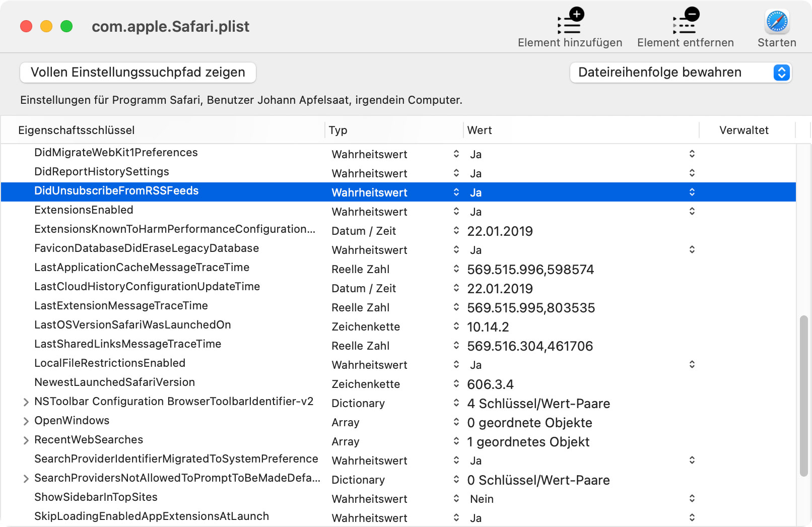Change type of ExtensionsKnownToHarmPerformanceConfiguration

[x=456, y=230]
